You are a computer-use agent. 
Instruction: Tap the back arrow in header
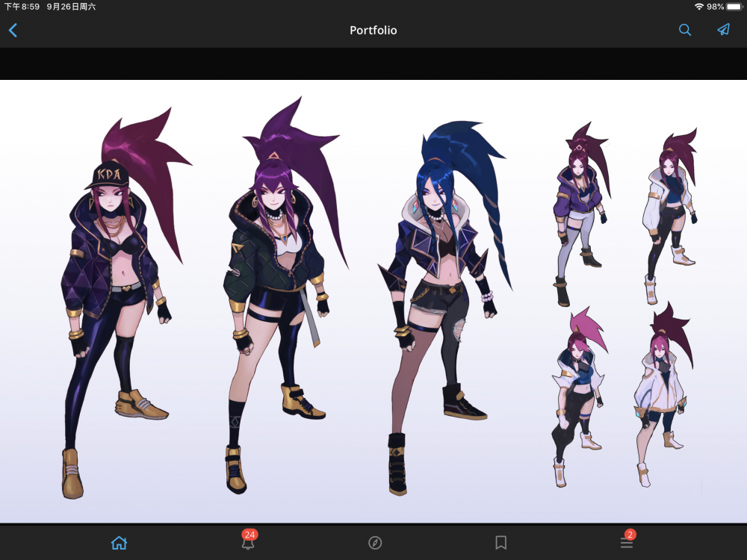click(x=13, y=30)
